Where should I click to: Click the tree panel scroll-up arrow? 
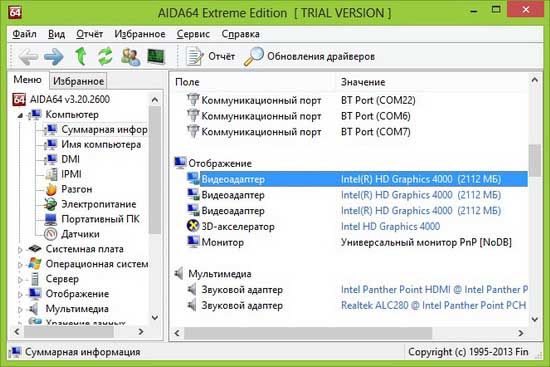pos(155,100)
